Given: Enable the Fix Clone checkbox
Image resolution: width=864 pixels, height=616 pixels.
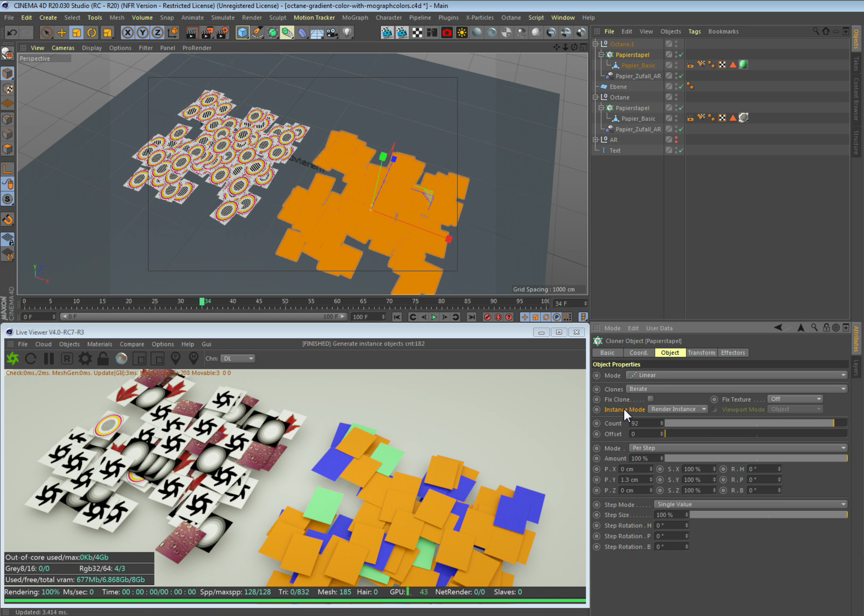Looking at the screenshot, I should tap(650, 399).
